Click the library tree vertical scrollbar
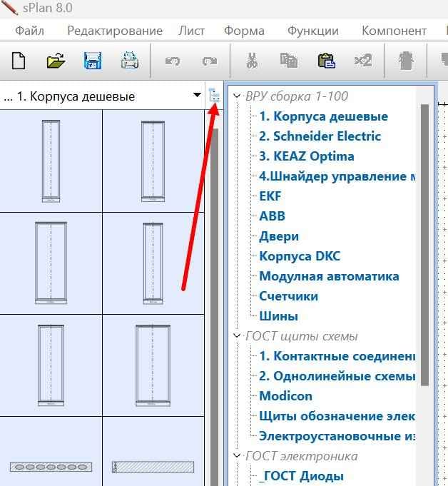The height and width of the screenshot is (486, 448). coord(425,243)
